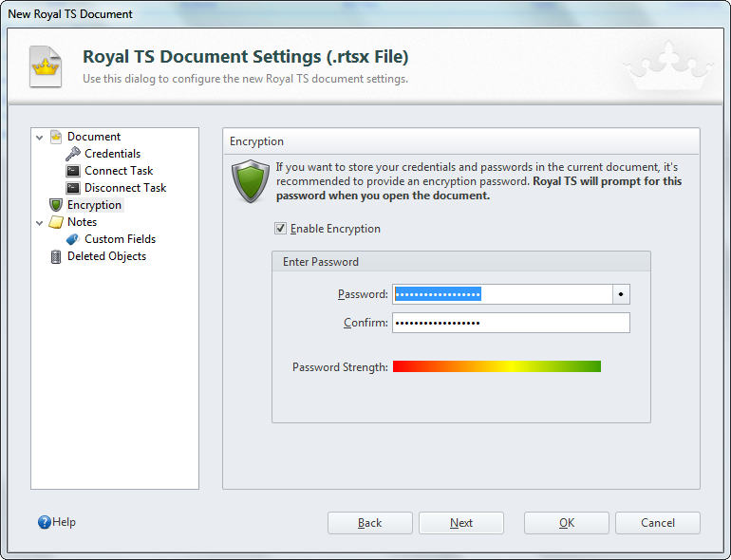This screenshot has height=560, width=731.
Task: Click the terminal icon beside Disconnect Task
Action: click(73, 188)
